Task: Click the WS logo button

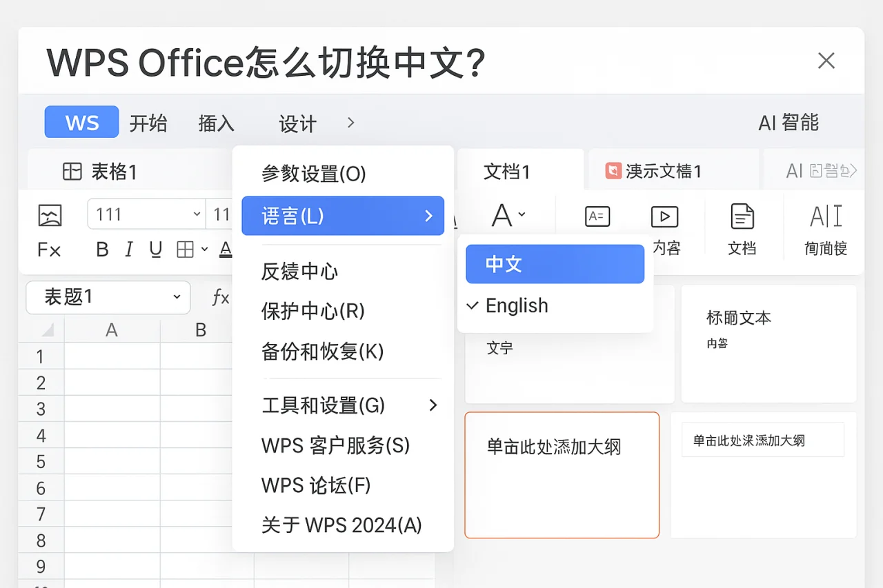Action: point(81,122)
